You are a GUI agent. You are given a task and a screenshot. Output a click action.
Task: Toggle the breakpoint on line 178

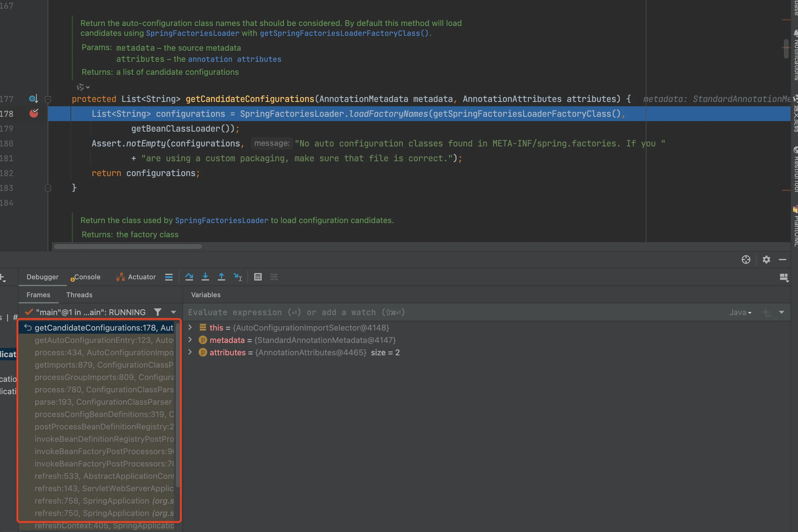pyautogui.click(x=34, y=113)
